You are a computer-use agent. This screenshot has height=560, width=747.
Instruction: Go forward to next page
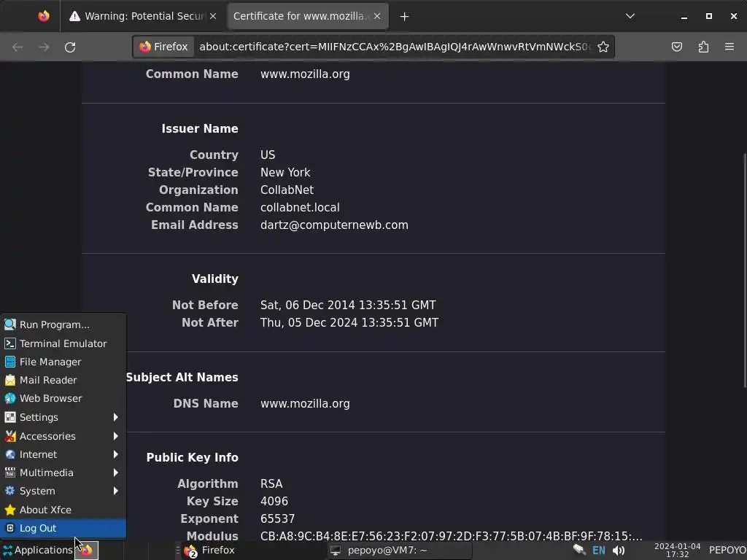(44, 47)
